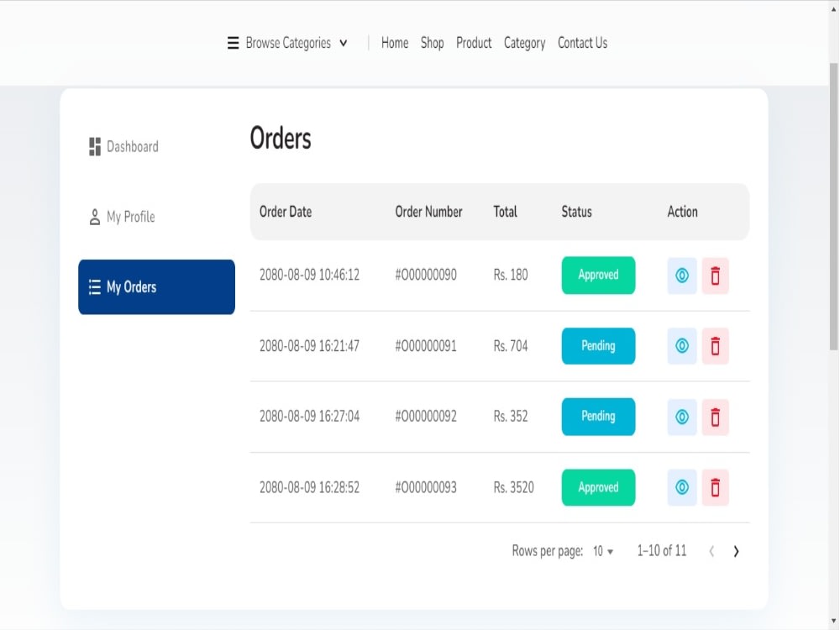
Task: Expand the Rows per page selector
Action: tap(603, 551)
